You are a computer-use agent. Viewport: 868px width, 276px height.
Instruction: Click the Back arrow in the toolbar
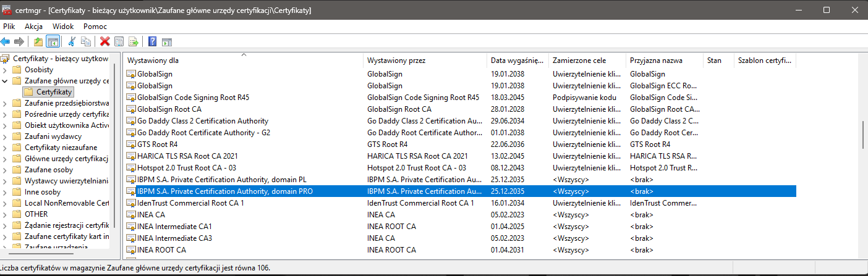pyautogui.click(x=6, y=41)
